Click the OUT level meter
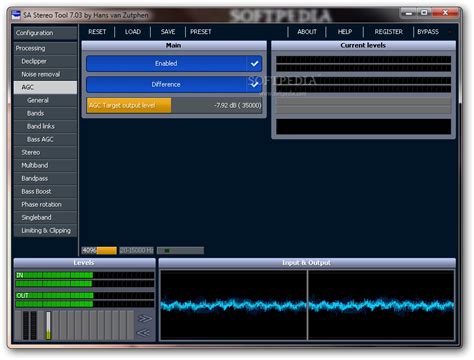 [85, 300]
